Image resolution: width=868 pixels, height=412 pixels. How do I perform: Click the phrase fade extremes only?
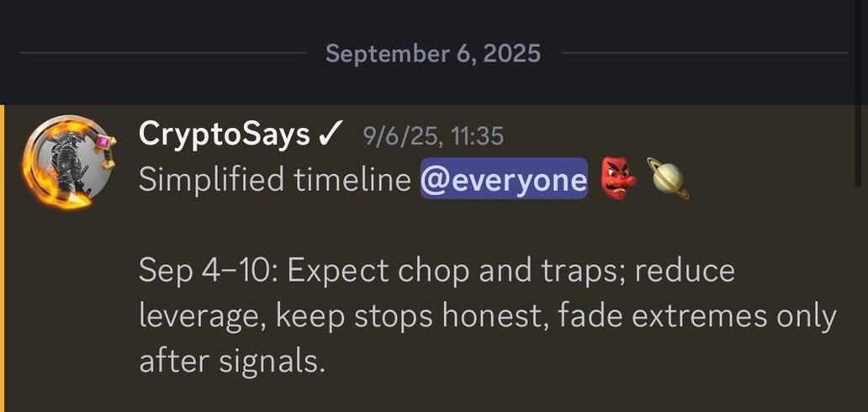[697, 317]
